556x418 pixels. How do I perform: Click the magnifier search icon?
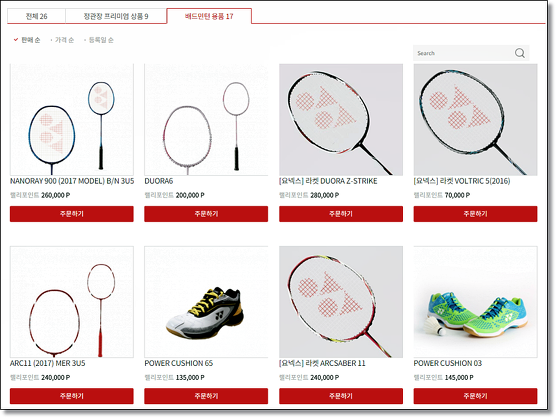(519, 53)
